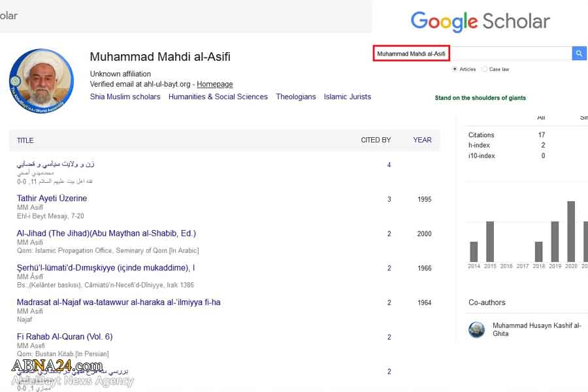Viewport: 588px width, 392px height.
Task: Click citation count for Madrasat al-Najaf
Action: tap(389, 302)
